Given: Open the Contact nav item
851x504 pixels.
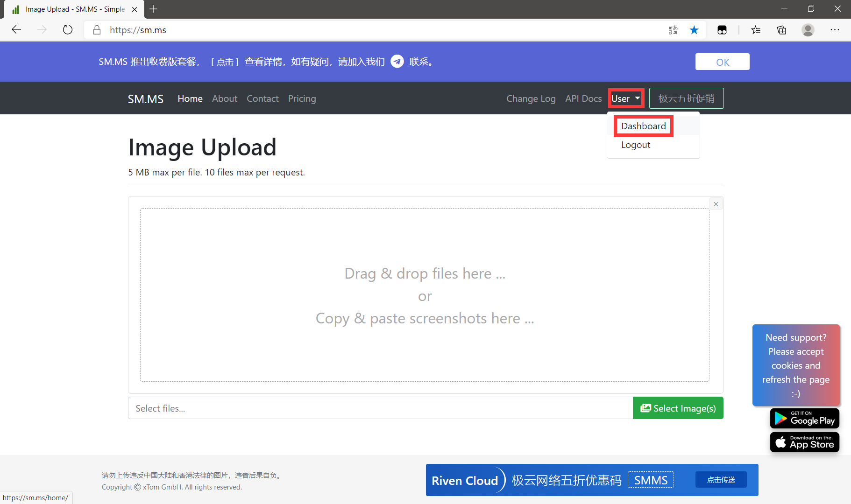Looking at the screenshot, I should click(x=262, y=98).
